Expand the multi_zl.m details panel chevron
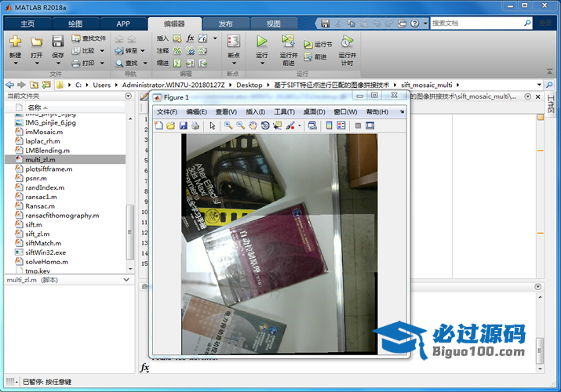561x392 pixels. pos(126,280)
